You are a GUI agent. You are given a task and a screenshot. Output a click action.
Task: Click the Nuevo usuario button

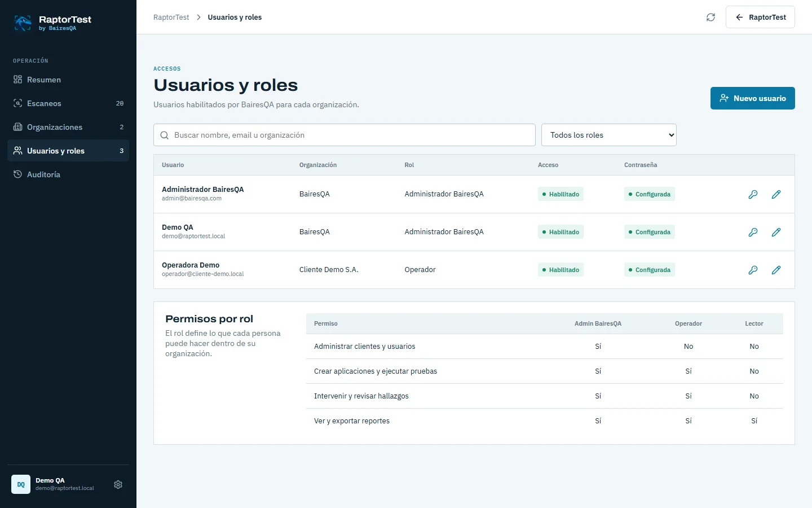[753, 98]
